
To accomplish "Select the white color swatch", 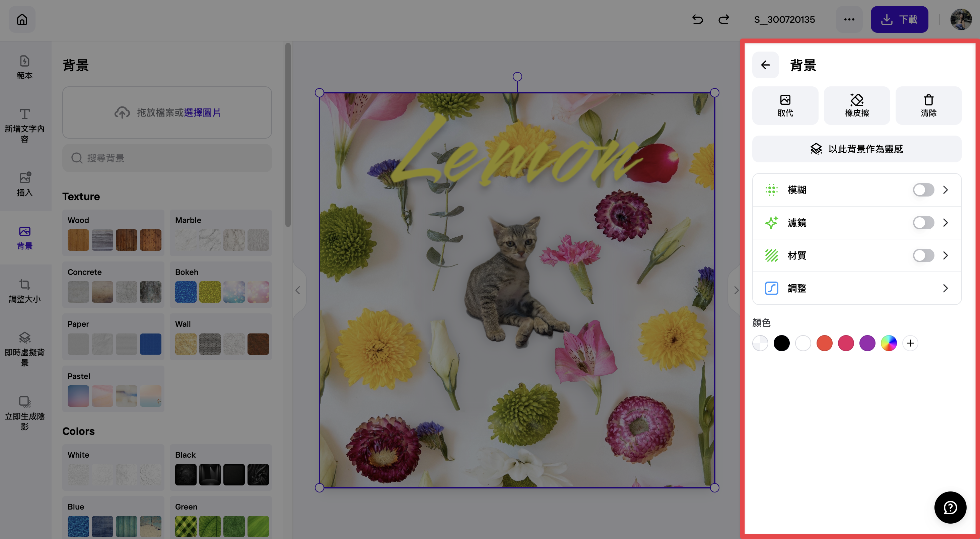I will pos(803,343).
